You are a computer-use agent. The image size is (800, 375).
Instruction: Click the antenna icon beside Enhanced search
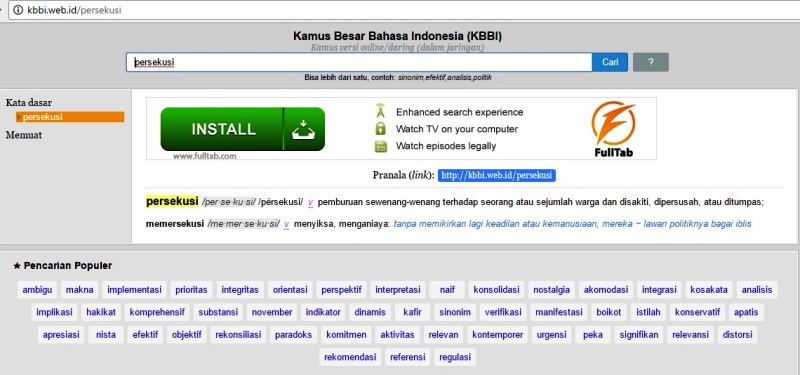tap(380, 112)
